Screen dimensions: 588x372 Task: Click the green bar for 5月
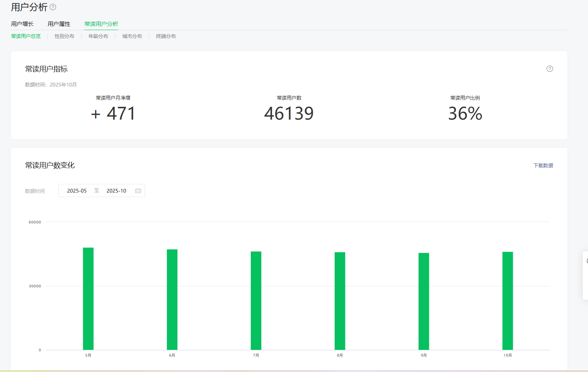pyautogui.click(x=88, y=299)
